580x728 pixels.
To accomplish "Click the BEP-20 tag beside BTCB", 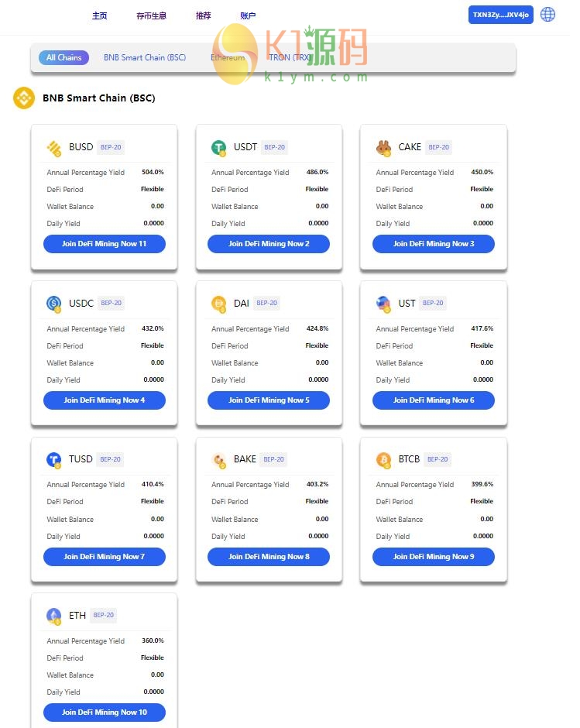I will (x=438, y=459).
